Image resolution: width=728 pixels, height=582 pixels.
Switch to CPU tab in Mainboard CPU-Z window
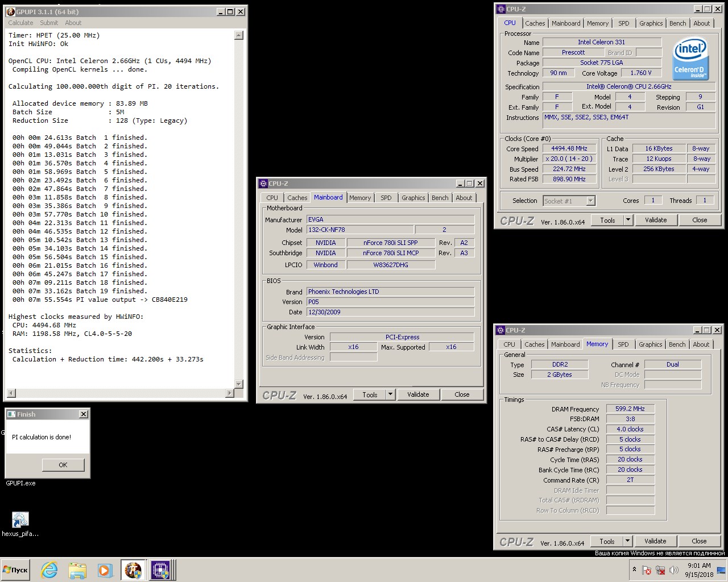272,198
